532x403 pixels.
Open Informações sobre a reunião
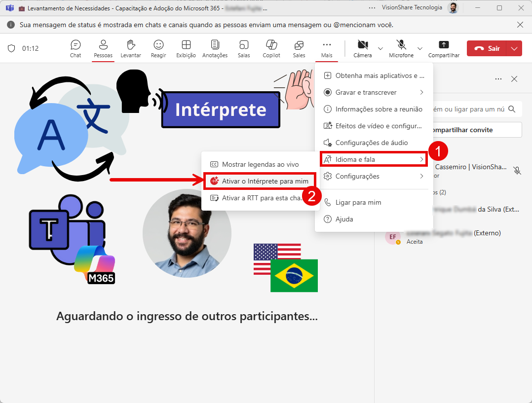(374, 109)
